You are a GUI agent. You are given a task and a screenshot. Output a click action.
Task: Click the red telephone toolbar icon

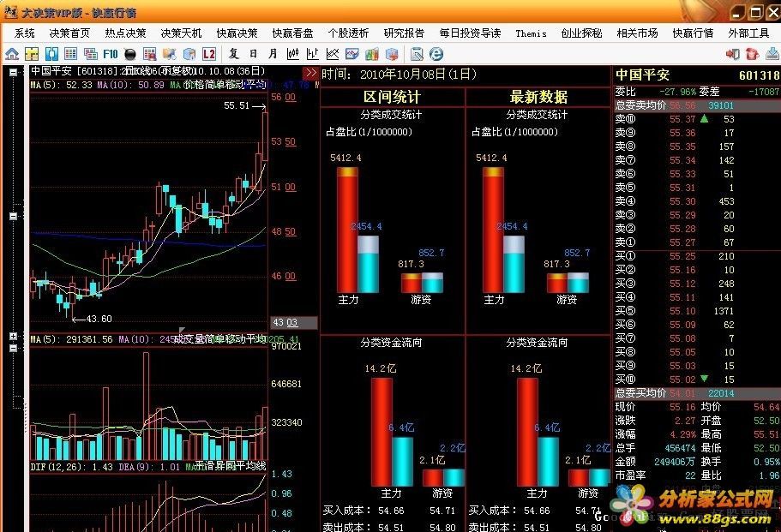click(752, 54)
